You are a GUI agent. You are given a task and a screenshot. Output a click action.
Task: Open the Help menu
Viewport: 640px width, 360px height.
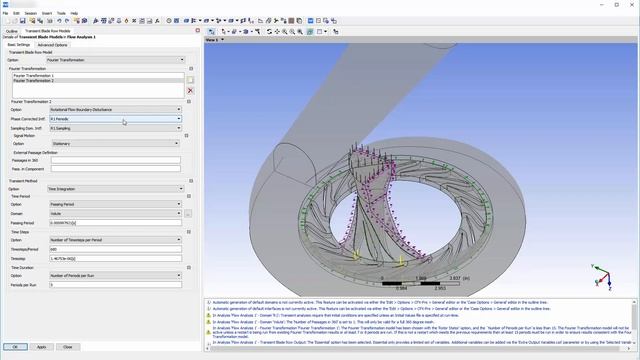point(74,13)
